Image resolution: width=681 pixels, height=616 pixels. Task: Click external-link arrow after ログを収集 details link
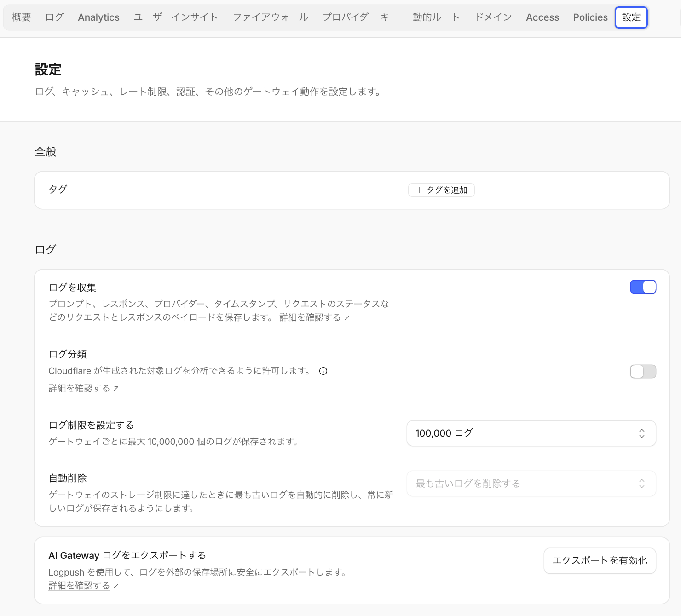(347, 318)
